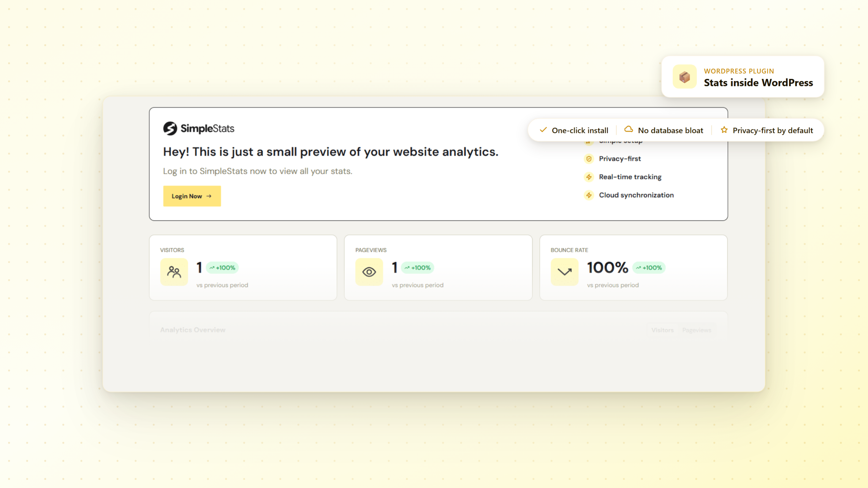Click the lightning icon next to Real-time tracking
868x488 pixels.
click(x=589, y=177)
